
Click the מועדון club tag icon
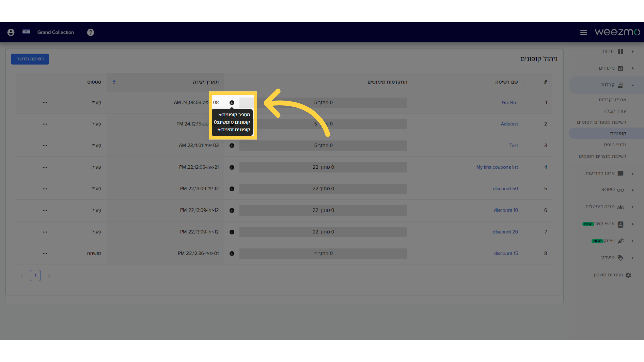tap(621, 258)
